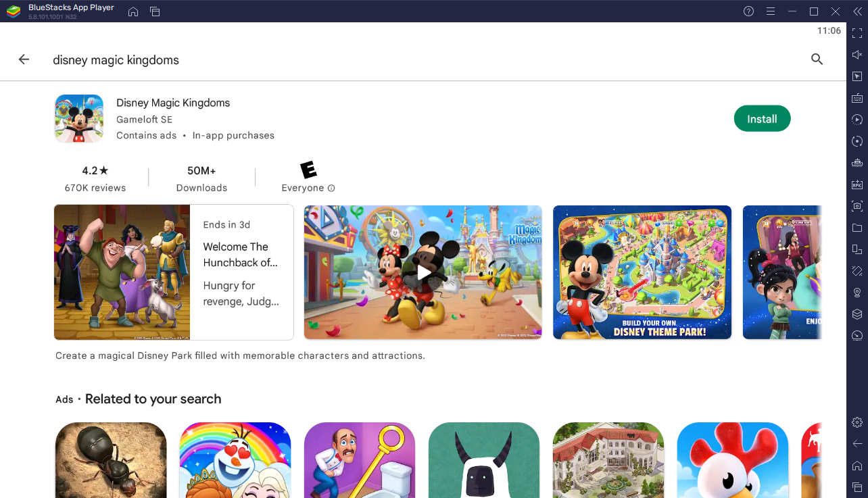Click the 'Ends in 3d' event label
Viewport: 868px width, 498px height.
pos(226,224)
